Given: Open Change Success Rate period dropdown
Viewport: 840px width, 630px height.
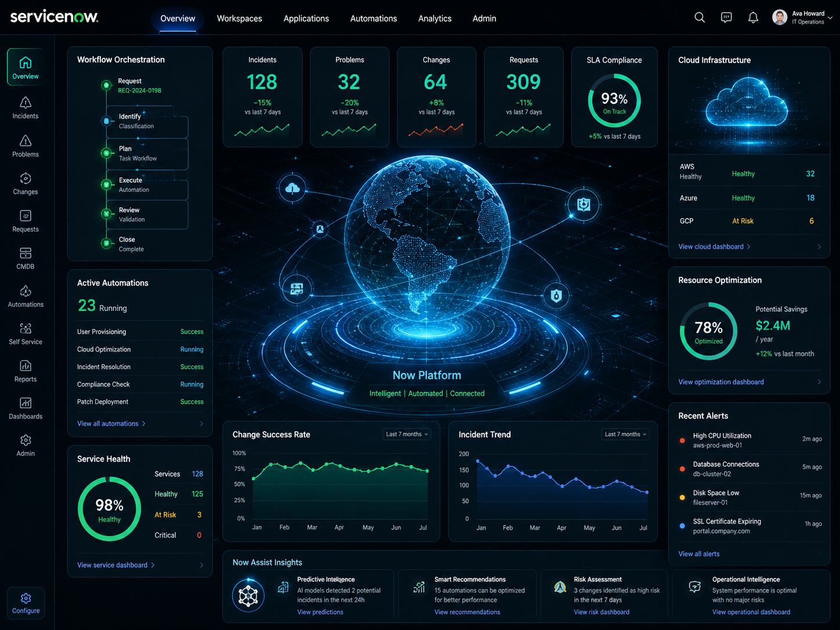Looking at the screenshot, I should [x=407, y=434].
